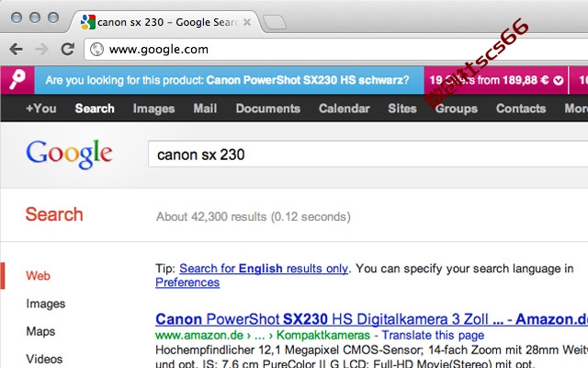
Task: Reload the page with the refresh icon
Action: click(67, 49)
